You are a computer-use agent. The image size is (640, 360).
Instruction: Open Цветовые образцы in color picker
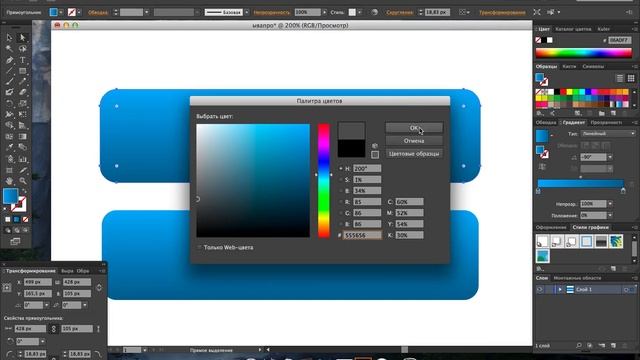[414, 154]
